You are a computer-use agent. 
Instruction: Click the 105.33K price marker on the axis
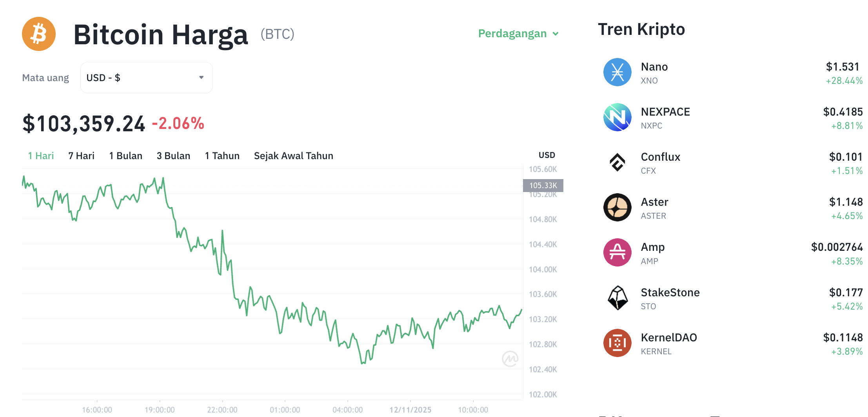coord(543,185)
